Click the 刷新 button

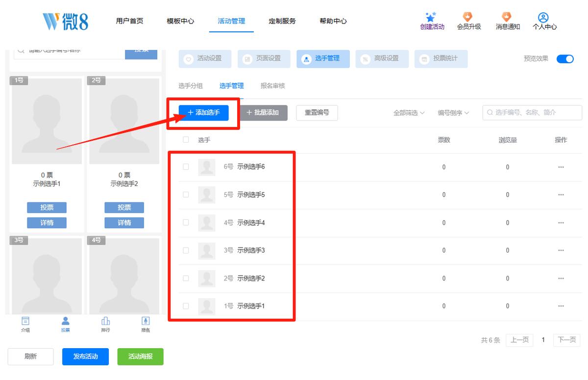point(31,356)
